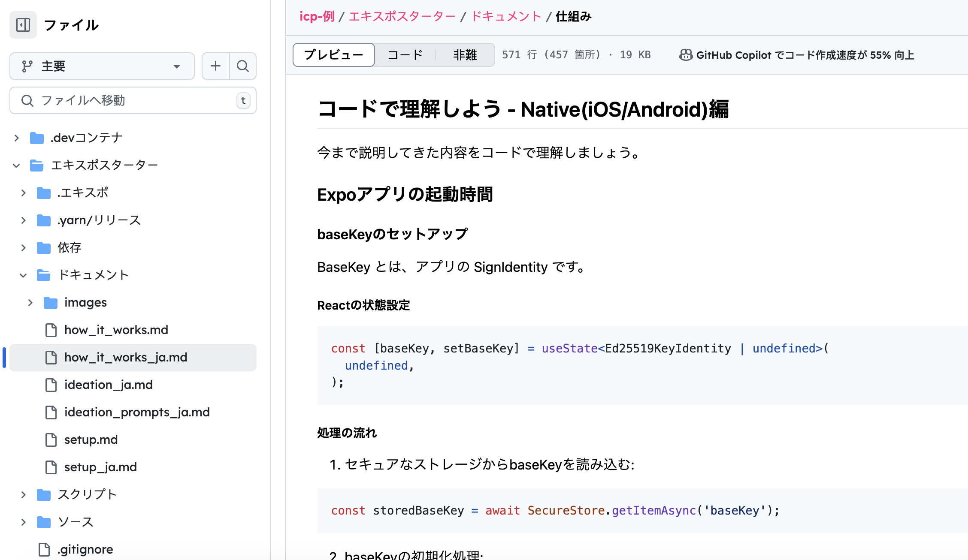Create a new file with the plus icon
This screenshot has width=968, height=560.
coord(215,66)
